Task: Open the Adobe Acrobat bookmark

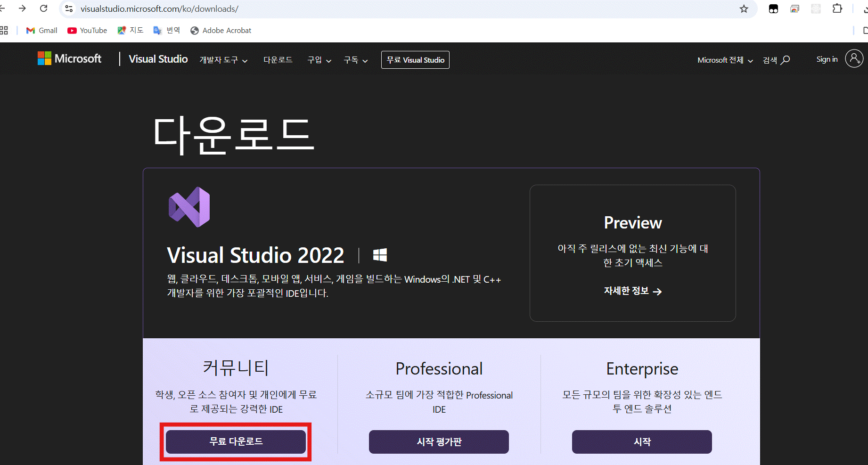Action: click(221, 30)
